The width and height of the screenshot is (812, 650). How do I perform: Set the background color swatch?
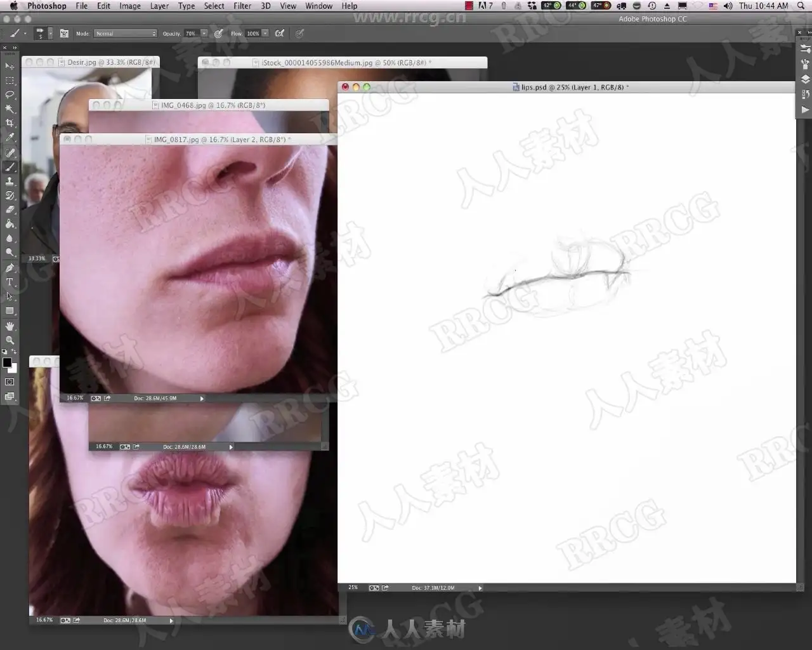coord(13,369)
